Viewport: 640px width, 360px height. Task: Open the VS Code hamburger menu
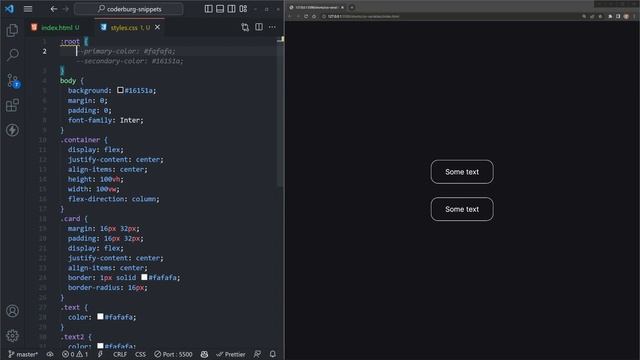(28, 9)
